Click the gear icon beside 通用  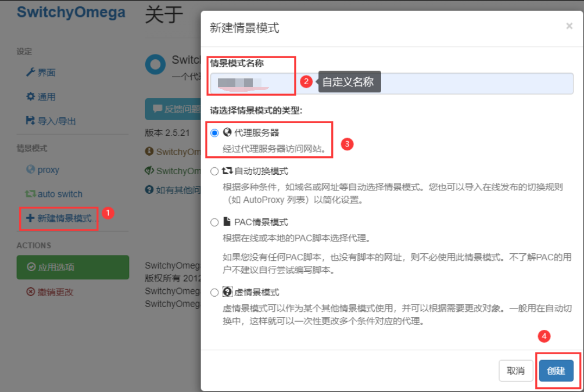coord(31,97)
